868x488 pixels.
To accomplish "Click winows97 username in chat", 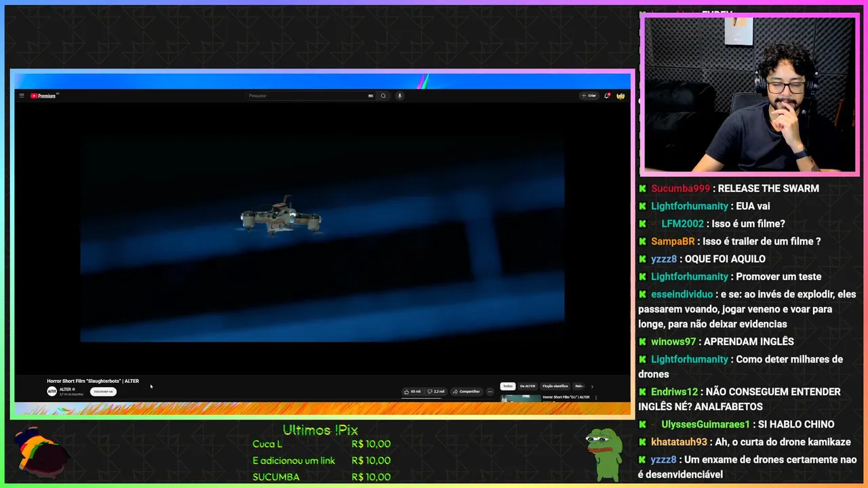I will coord(673,342).
